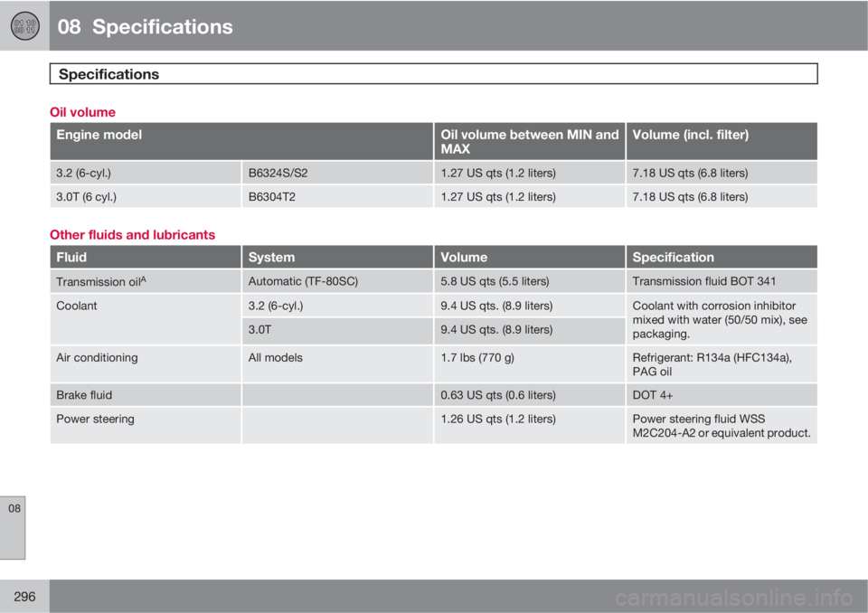Click the 'Volume (incl. filter)' column header
Viewport: 868px width, 613px height.
point(722,141)
